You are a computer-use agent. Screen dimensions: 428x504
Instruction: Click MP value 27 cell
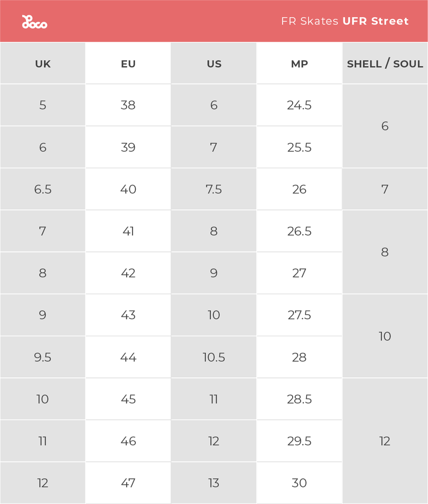click(x=300, y=273)
